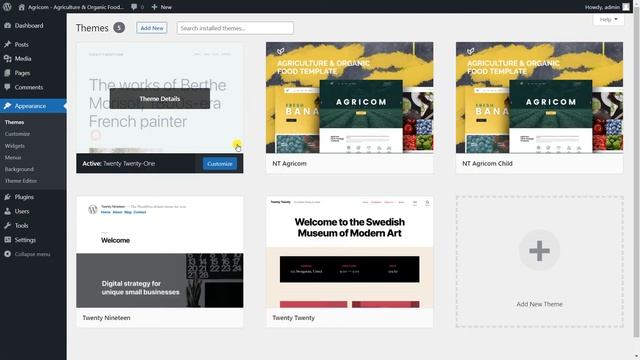Click the Theme Details overlay button
The height and width of the screenshot is (360, 640).
pyautogui.click(x=160, y=99)
